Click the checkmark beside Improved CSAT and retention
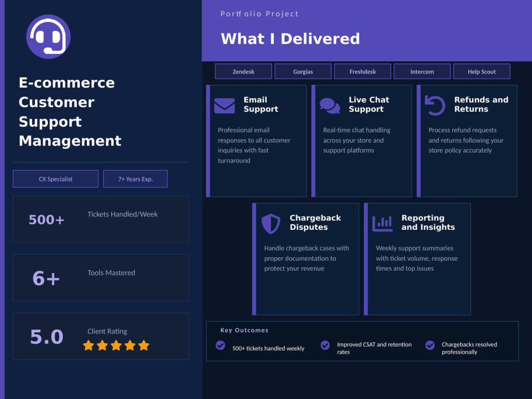This screenshot has width=532, height=399. 325,345
